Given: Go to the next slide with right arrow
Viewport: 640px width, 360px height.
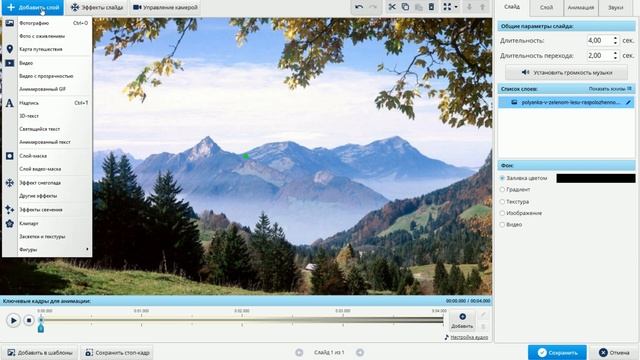Looking at the screenshot, I should pos(360,352).
